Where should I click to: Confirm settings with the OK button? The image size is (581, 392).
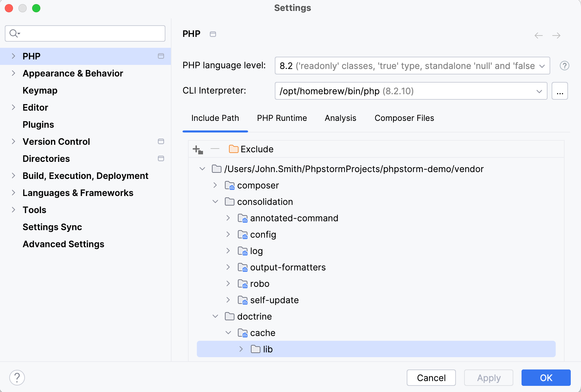546,378
